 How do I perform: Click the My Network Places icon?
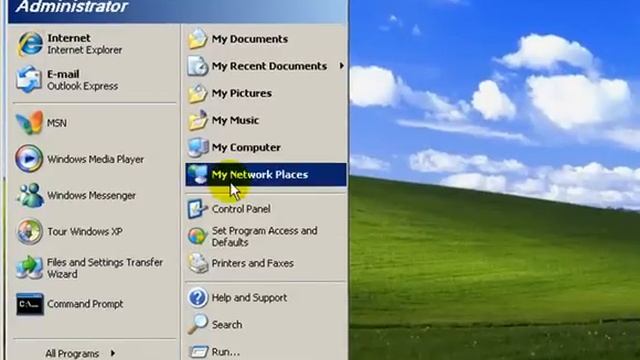(198, 174)
